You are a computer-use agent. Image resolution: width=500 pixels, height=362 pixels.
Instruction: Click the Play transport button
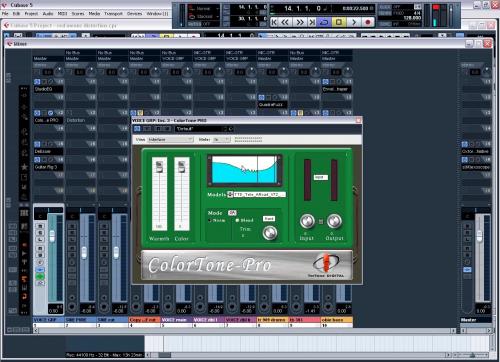(354, 22)
